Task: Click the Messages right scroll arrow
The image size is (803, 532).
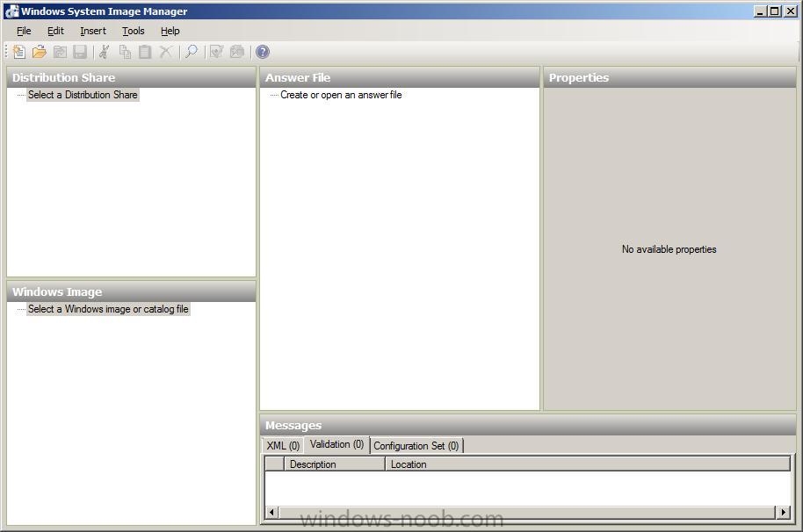Action: (783, 512)
